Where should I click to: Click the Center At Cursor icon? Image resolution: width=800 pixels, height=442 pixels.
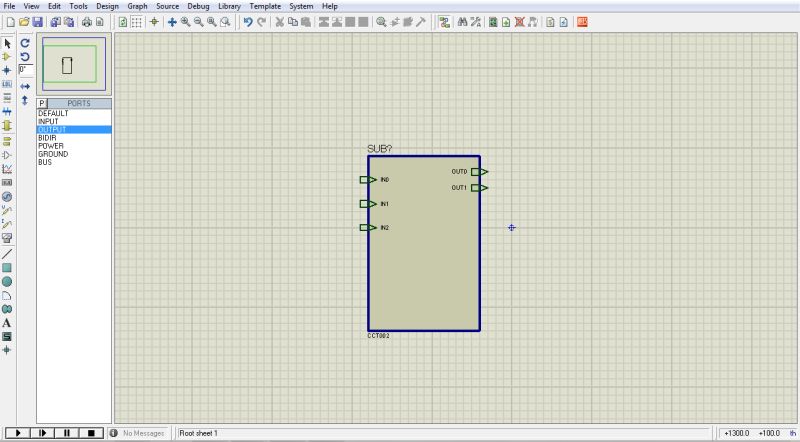(x=172, y=22)
